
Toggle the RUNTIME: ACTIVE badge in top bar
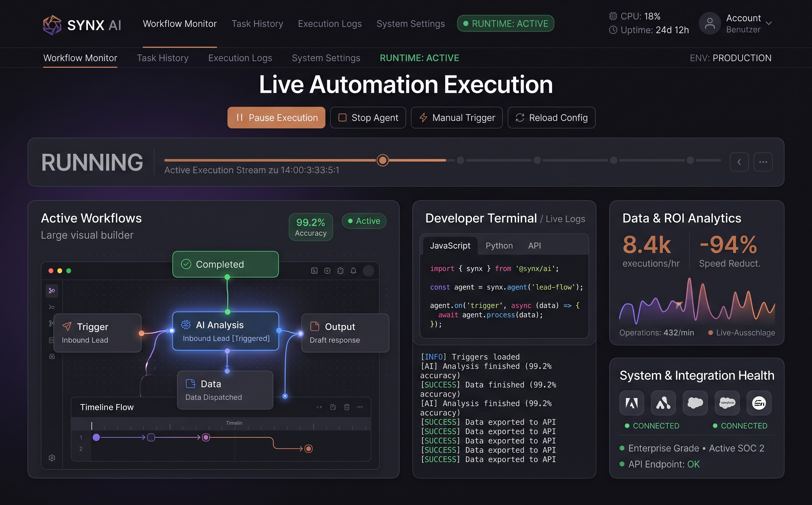click(x=505, y=24)
